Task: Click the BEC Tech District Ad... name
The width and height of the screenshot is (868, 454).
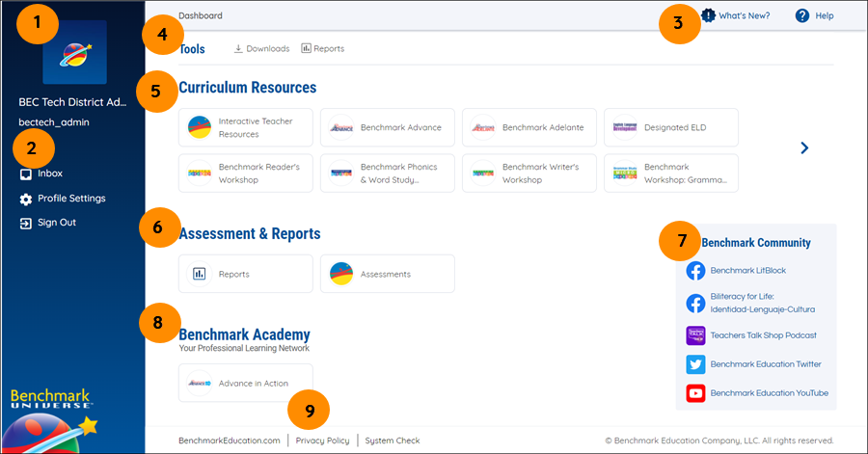Action: click(x=72, y=102)
